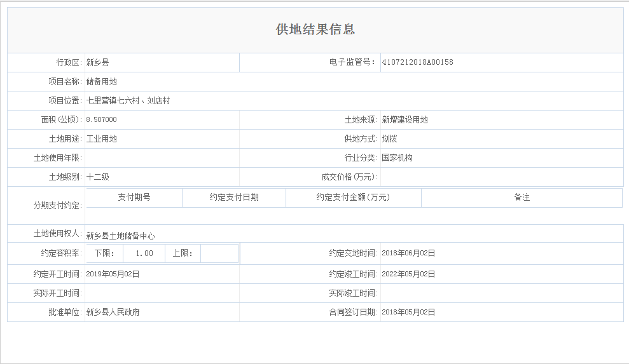Click the 项目名称 value 储备用地
Screen dimensions: 629x364
(x=102, y=81)
